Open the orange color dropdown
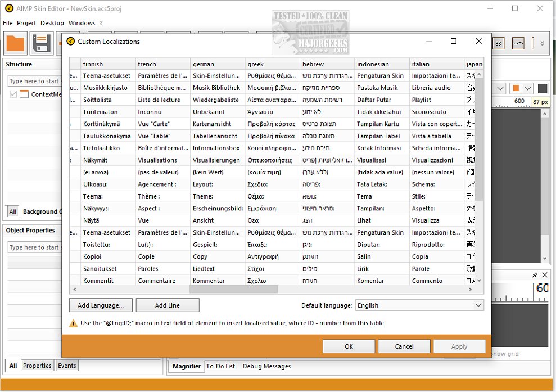 pos(521,89)
